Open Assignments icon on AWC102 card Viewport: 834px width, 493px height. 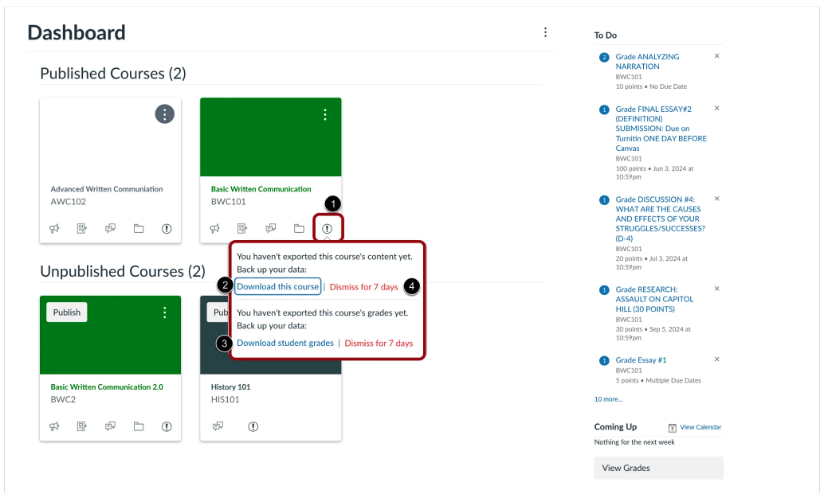82,229
